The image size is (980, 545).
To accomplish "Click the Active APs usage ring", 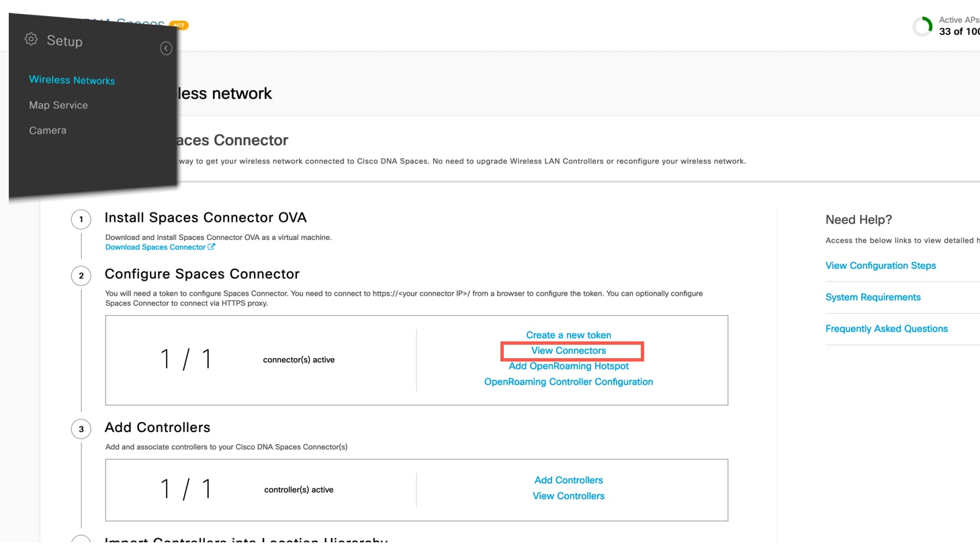I will pos(922,26).
